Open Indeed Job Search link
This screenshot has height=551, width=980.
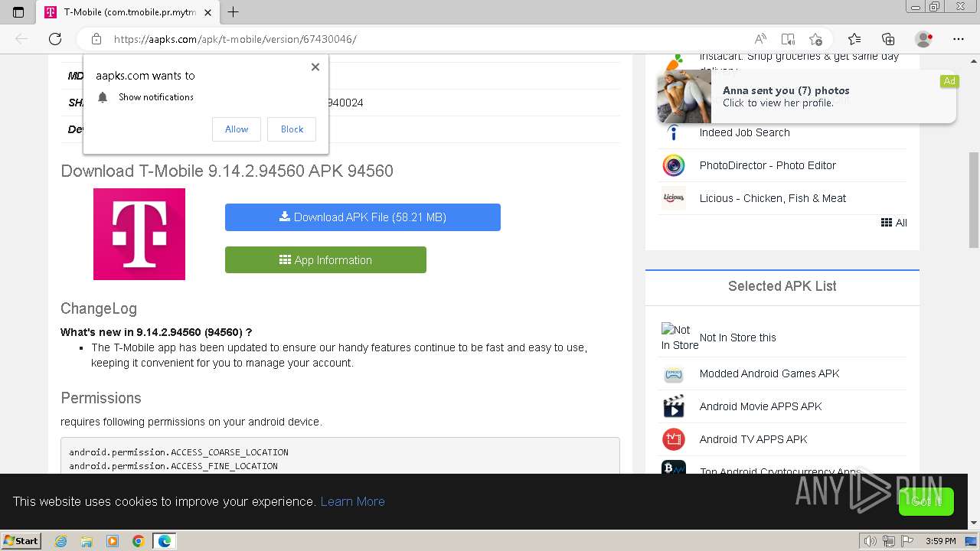pyautogui.click(x=744, y=132)
